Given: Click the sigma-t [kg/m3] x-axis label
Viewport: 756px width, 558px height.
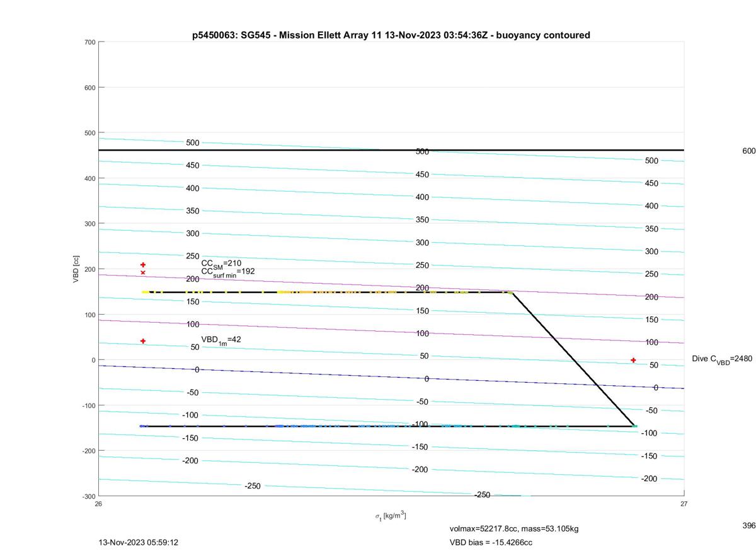Looking at the screenshot, I should pyautogui.click(x=391, y=516).
